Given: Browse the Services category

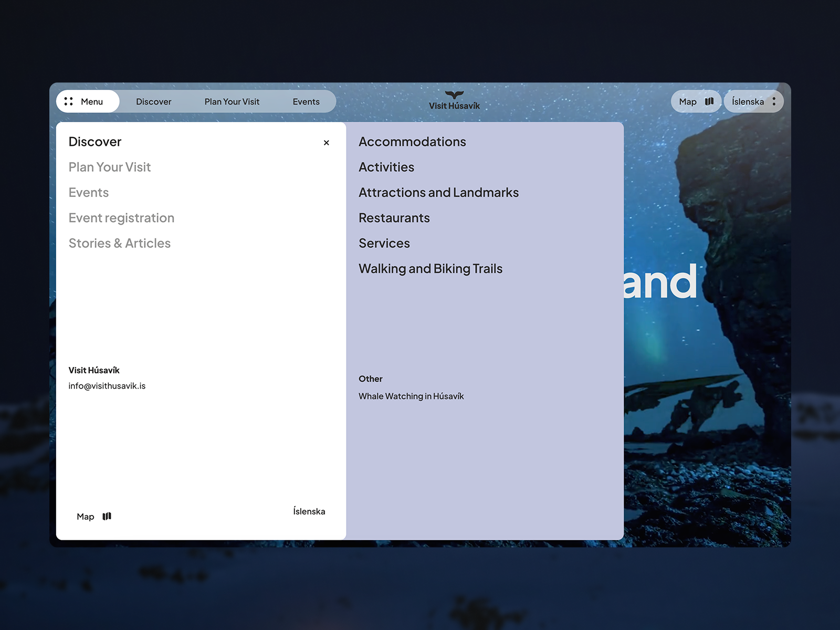Looking at the screenshot, I should [x=384, y=243].
